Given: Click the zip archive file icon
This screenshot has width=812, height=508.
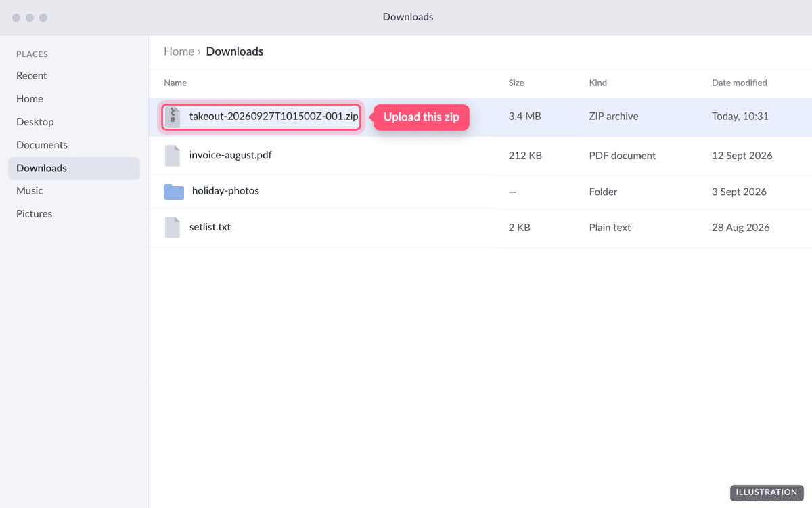Looking at the screenshot, I should [173, 117].
